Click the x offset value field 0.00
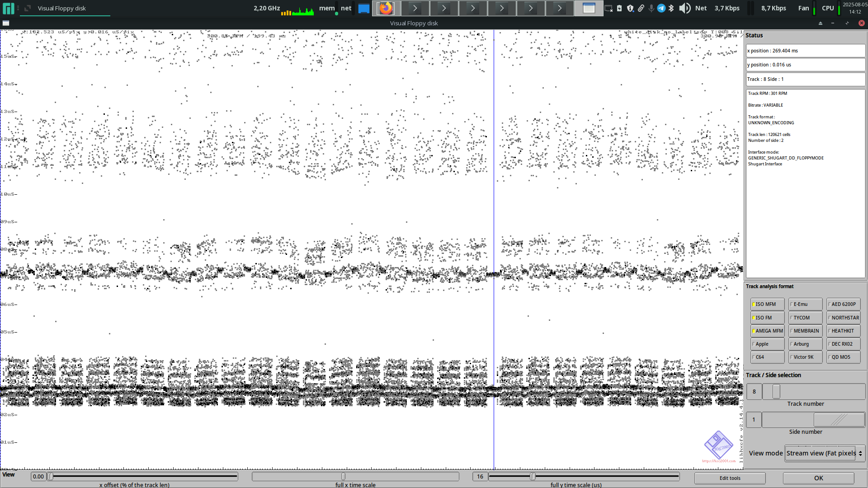 pyautogui.click(x=38, y=476)
